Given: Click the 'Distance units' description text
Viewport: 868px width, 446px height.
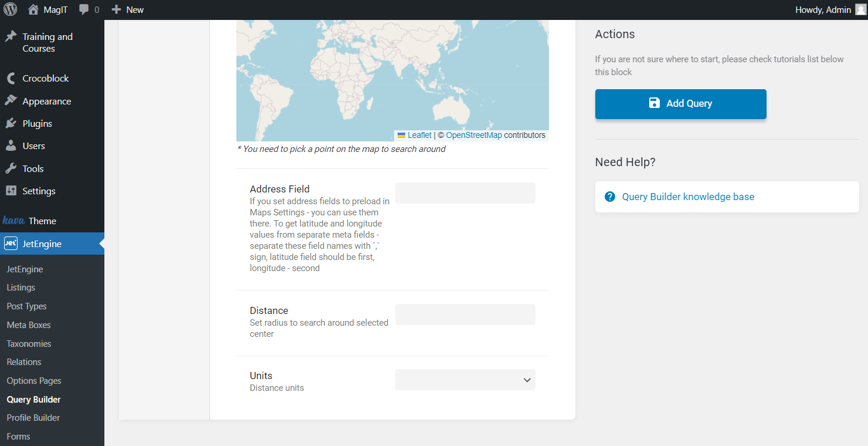Looking at the screenshot, I should tap(277, 388).
